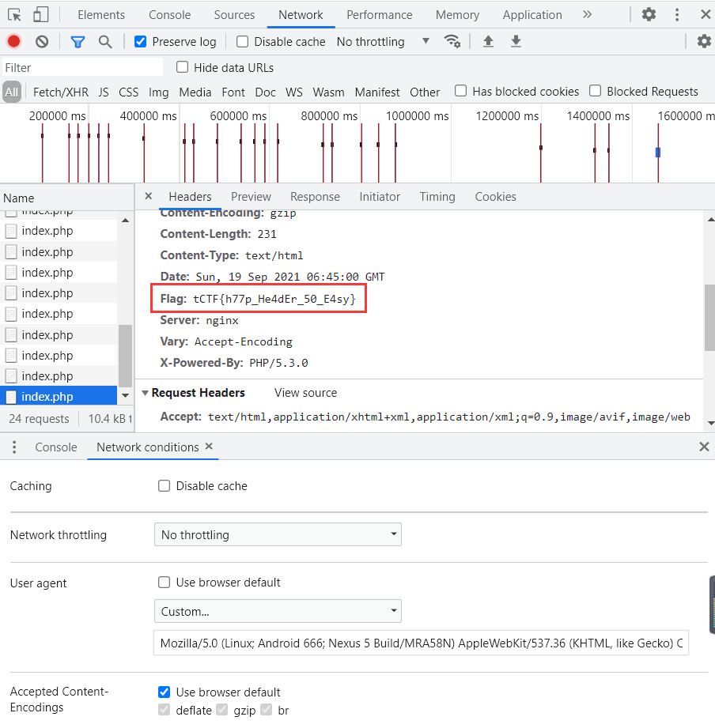Activate the inspect element picker icon
The width and height of the screenshot is (715, 728).
point(14,15)
